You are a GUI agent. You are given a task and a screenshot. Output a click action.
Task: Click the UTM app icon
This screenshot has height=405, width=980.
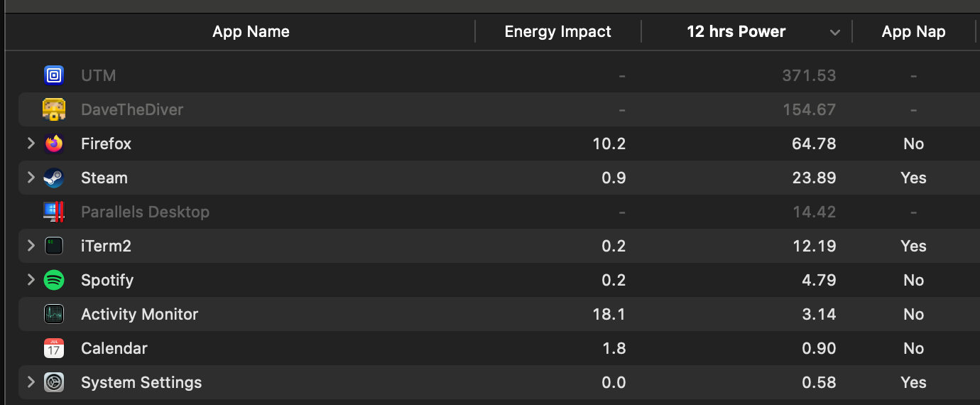click(54, 75)
